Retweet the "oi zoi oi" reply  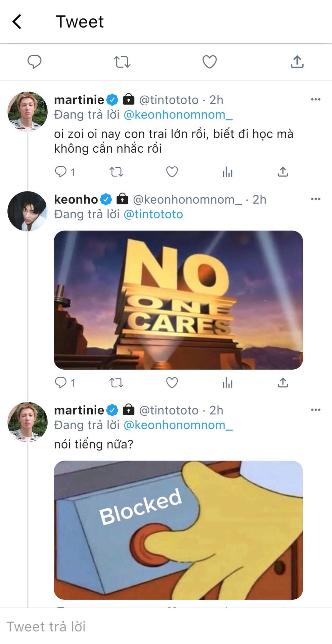tap(116, 172)
